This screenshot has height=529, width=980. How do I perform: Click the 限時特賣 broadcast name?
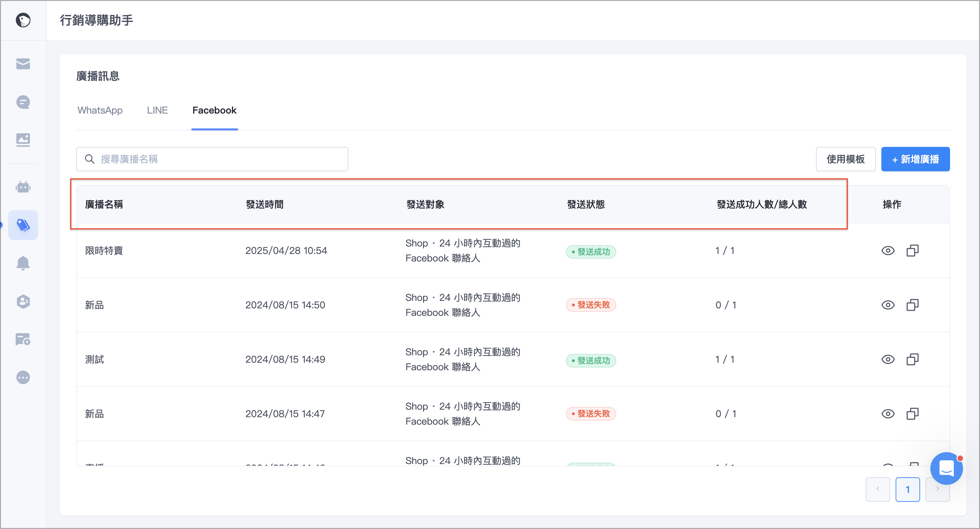click(x=104, y=251)
